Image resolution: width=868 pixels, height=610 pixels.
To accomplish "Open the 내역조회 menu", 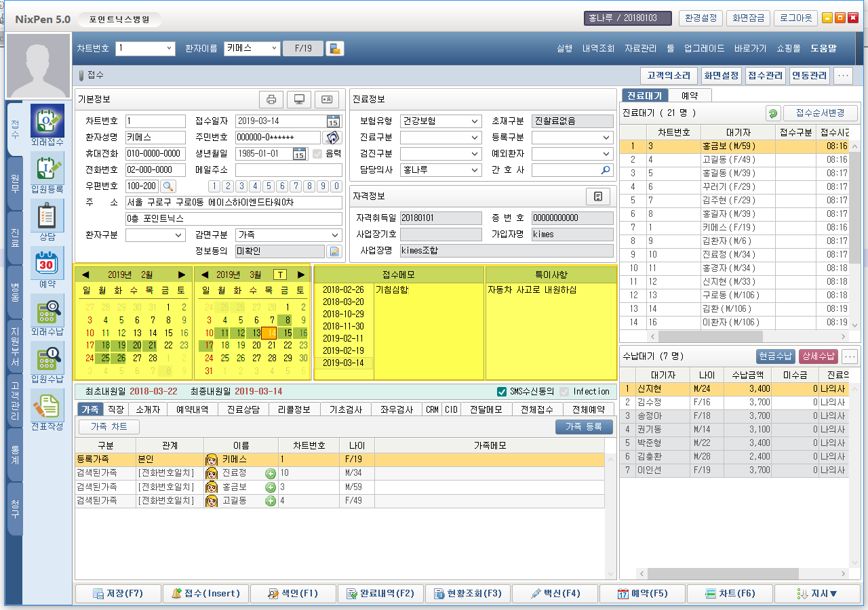I will 598,49.
